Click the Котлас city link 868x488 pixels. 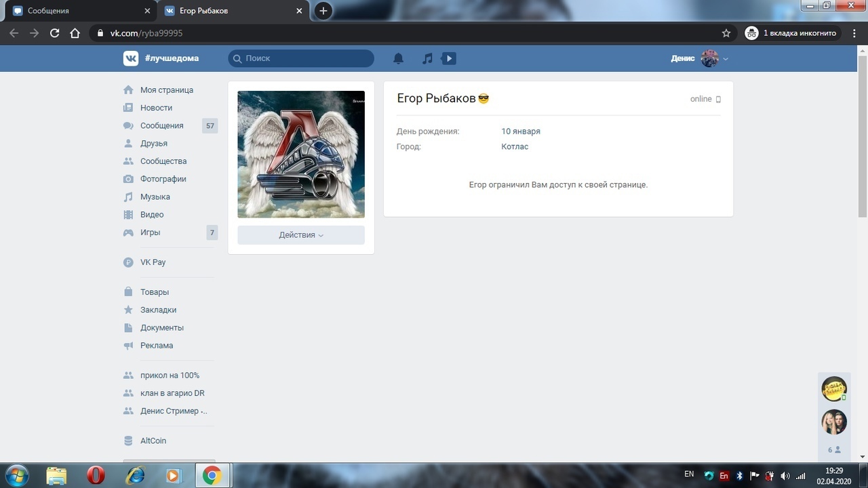[515, 146]
